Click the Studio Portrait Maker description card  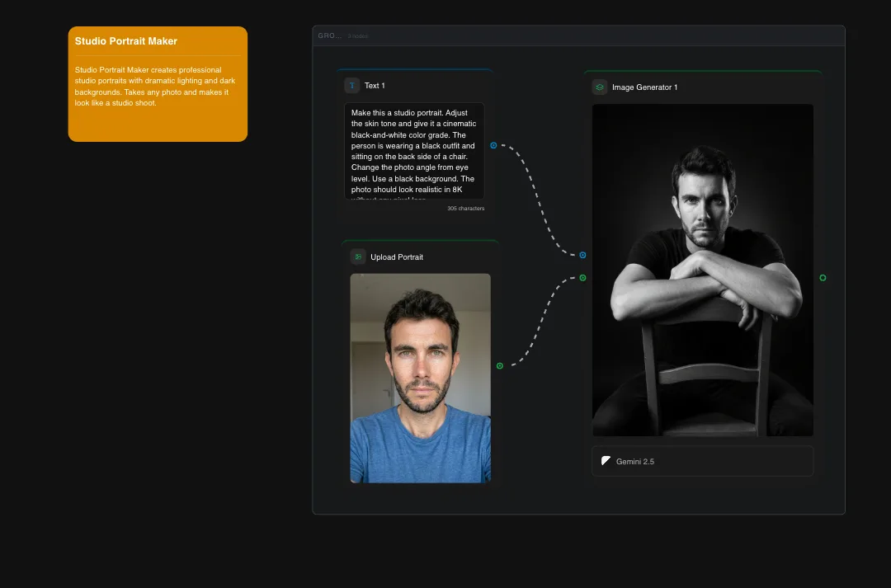(x=157, y=86)
